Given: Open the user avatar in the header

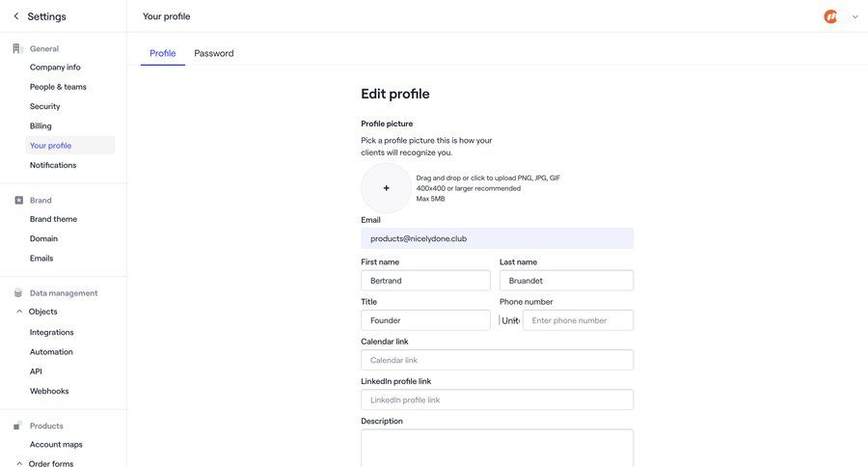Looking at the screenshot, I should [x=830, y=16].
